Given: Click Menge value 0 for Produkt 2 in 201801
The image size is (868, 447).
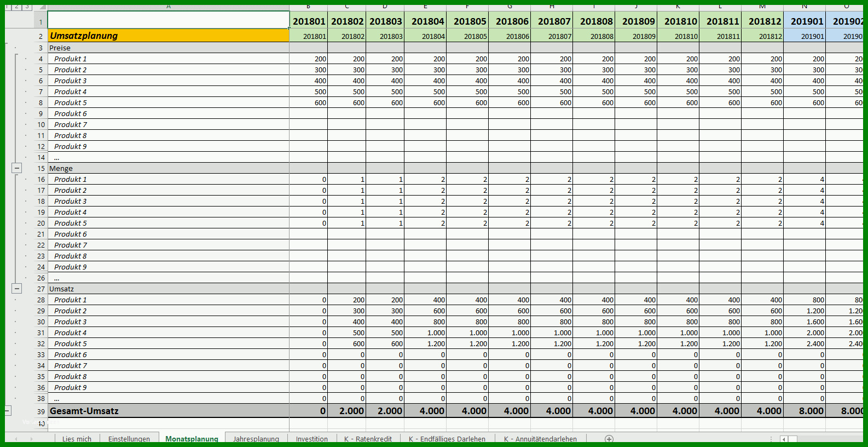Looking at the screenshot, I should [309, 190].
